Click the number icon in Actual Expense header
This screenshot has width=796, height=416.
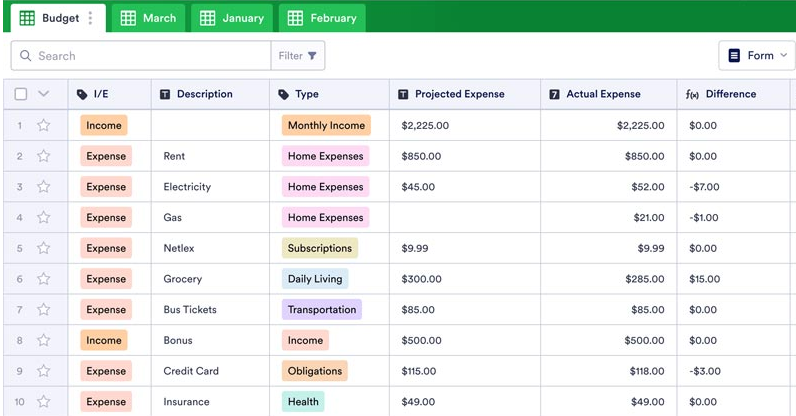554,95
